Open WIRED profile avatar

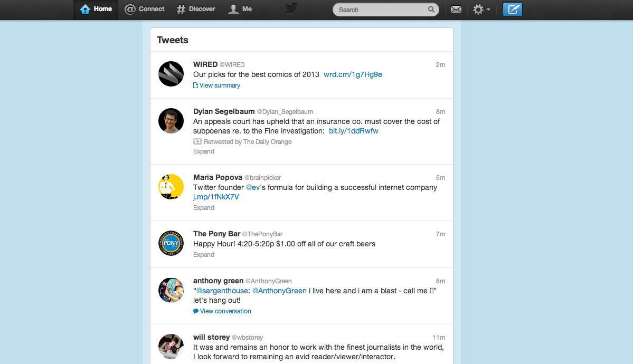click(171, 74)
